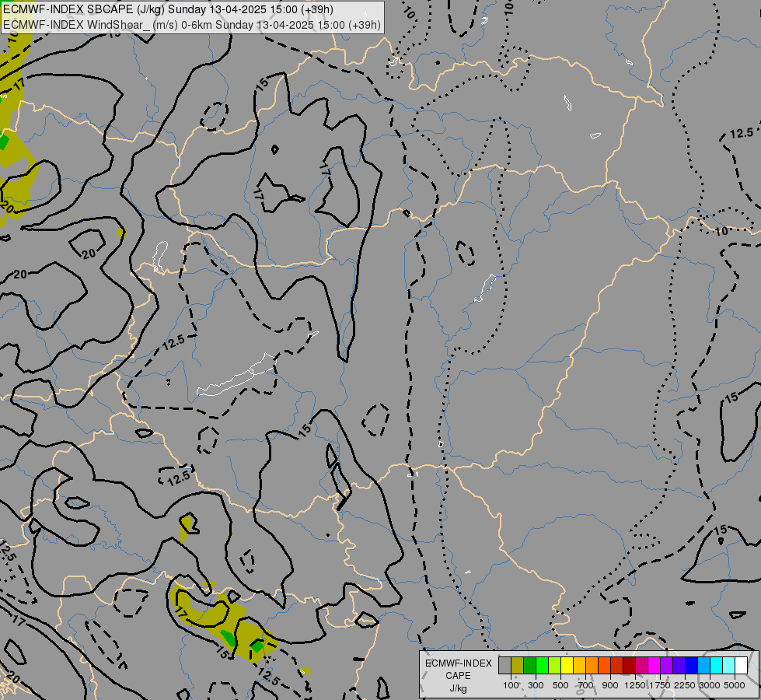Viewport: 761px width, 700px height.
Task: Click the dark green legend swatch
Action: coord(529,666)
